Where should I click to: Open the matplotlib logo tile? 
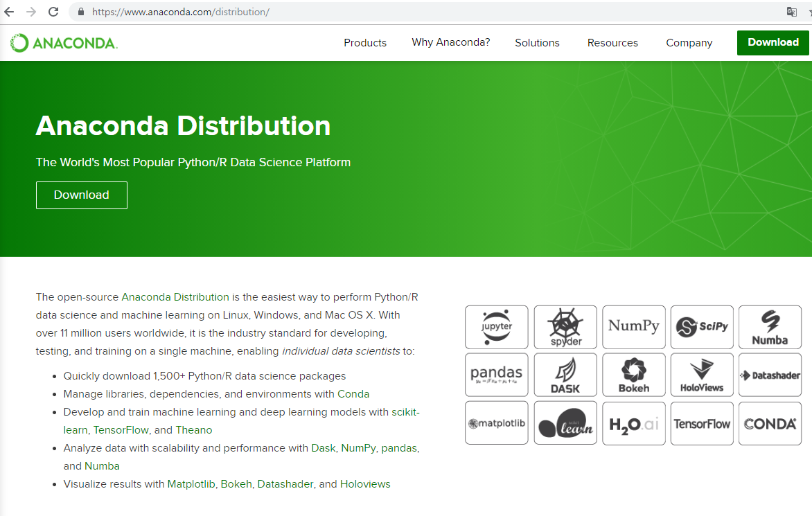[x=497, y=422]
